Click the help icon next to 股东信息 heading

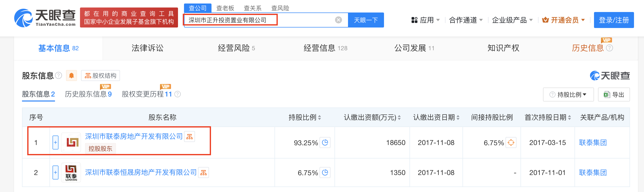[58, 75]
